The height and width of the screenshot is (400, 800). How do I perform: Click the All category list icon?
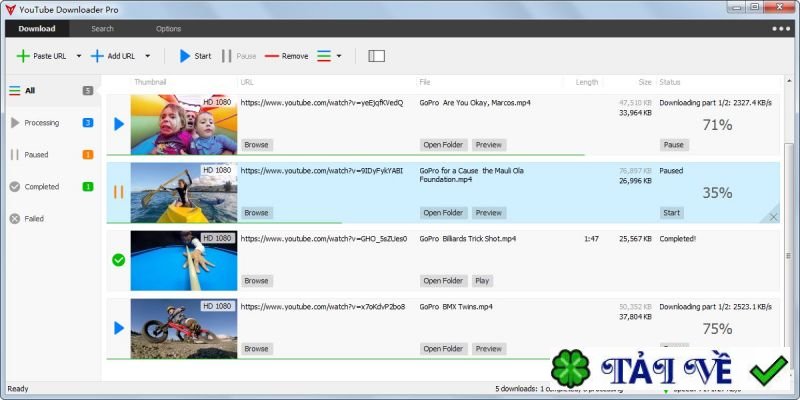(x=15, y=91)
